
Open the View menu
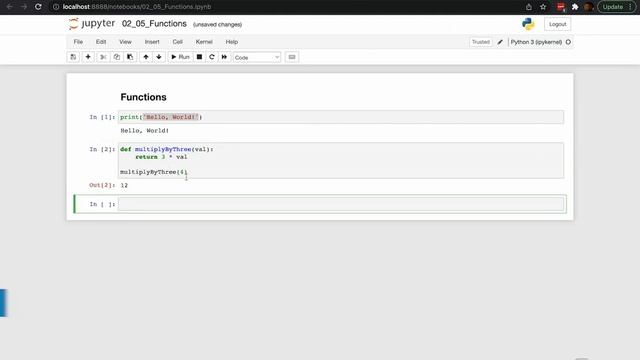coord(125,42)
